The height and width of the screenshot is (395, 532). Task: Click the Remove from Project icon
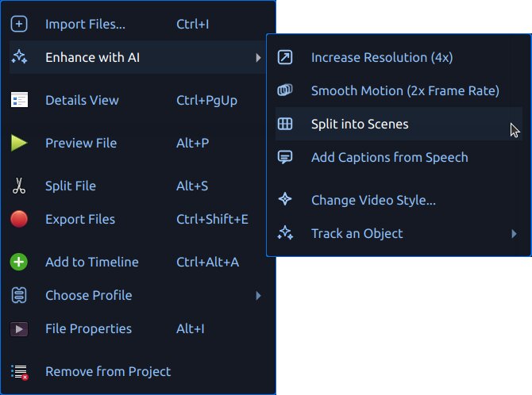(20, 371)
